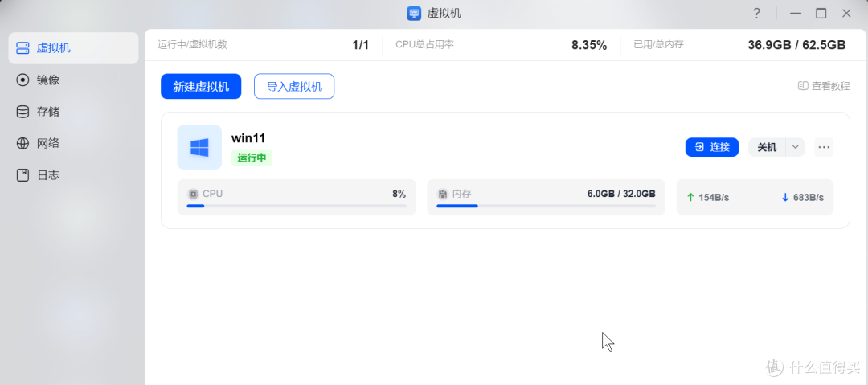This screenshot has height=385, width=868.
Task: Click the help question mark icon
Action: point(757,14)
